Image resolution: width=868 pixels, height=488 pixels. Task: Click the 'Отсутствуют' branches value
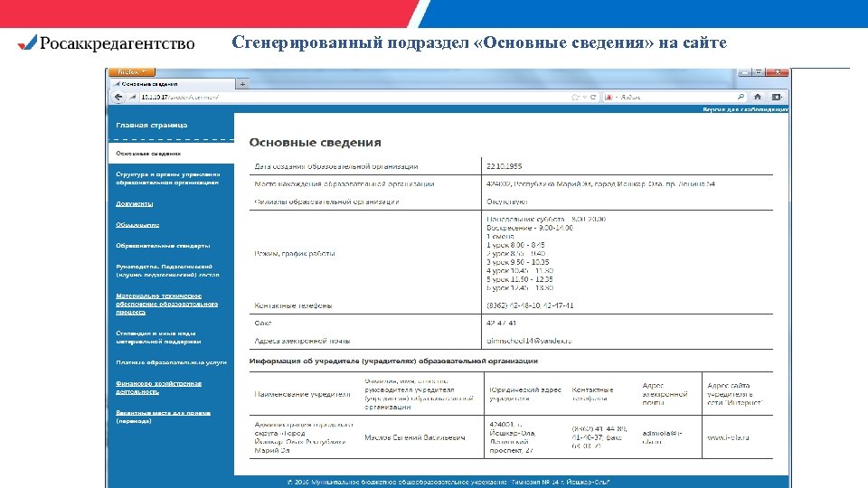point(507,202)
